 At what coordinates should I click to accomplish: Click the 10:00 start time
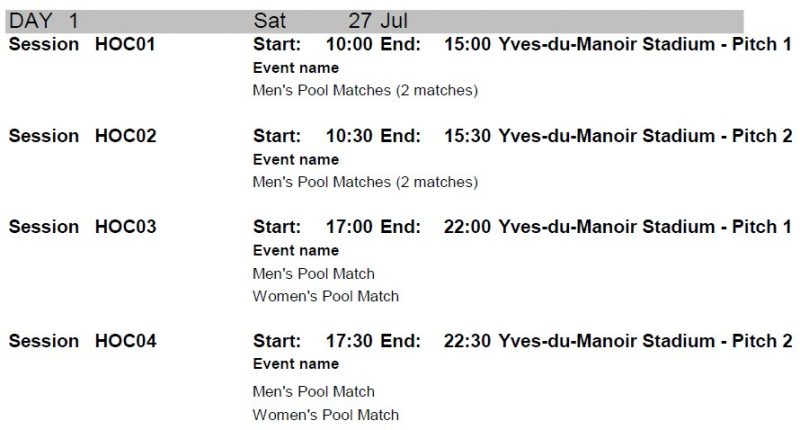349,45
